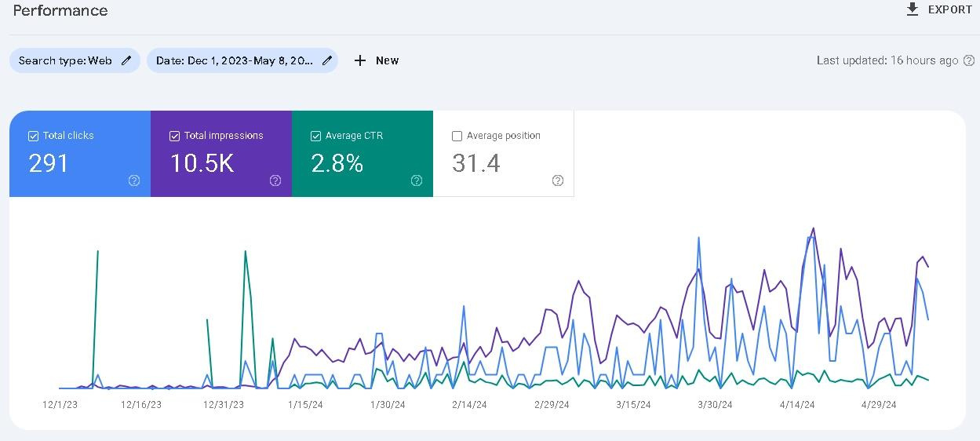Click pencil icon on Search type filter
This screenshot has width=980, height=441.
tap(126, 60)
